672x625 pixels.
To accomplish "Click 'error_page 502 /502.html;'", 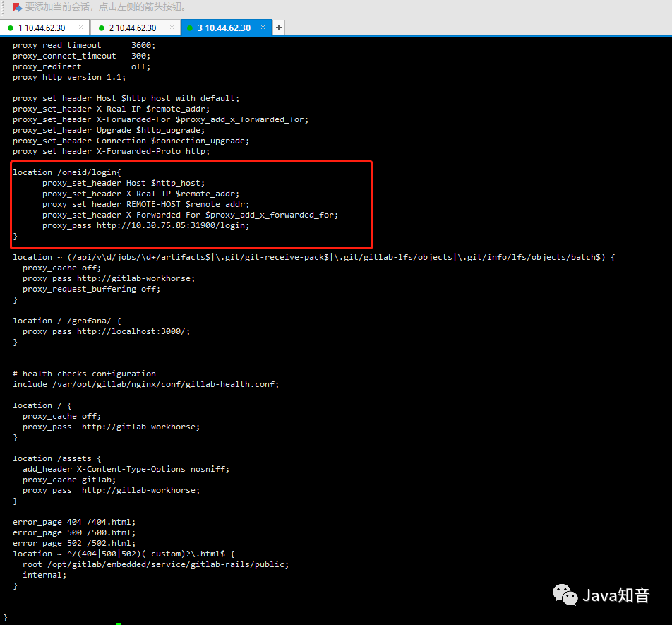I will coord(74,544).
